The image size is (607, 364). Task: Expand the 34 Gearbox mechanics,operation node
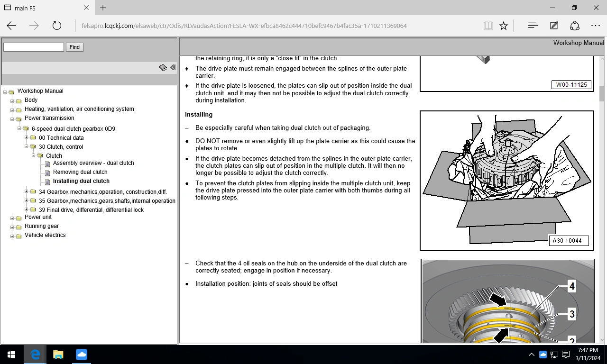tap(27, 191)
